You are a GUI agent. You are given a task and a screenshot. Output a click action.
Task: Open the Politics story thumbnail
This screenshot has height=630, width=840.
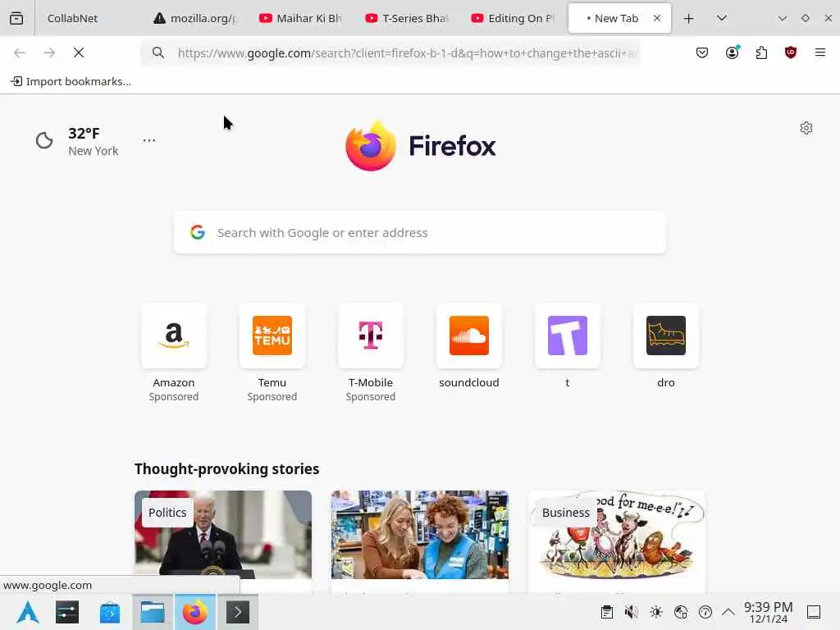pos(223,535)
